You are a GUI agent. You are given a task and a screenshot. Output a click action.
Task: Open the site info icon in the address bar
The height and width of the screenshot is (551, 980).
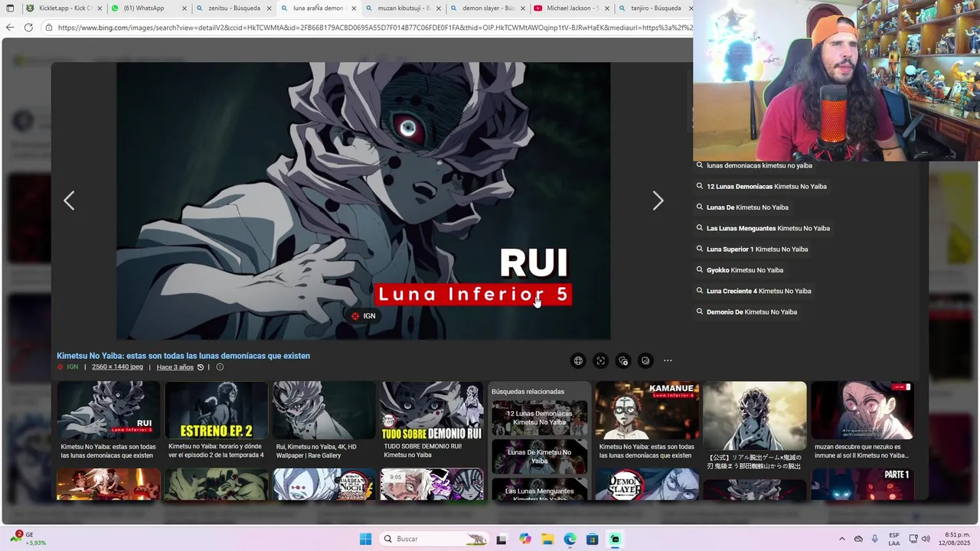(x=49, y=28)
